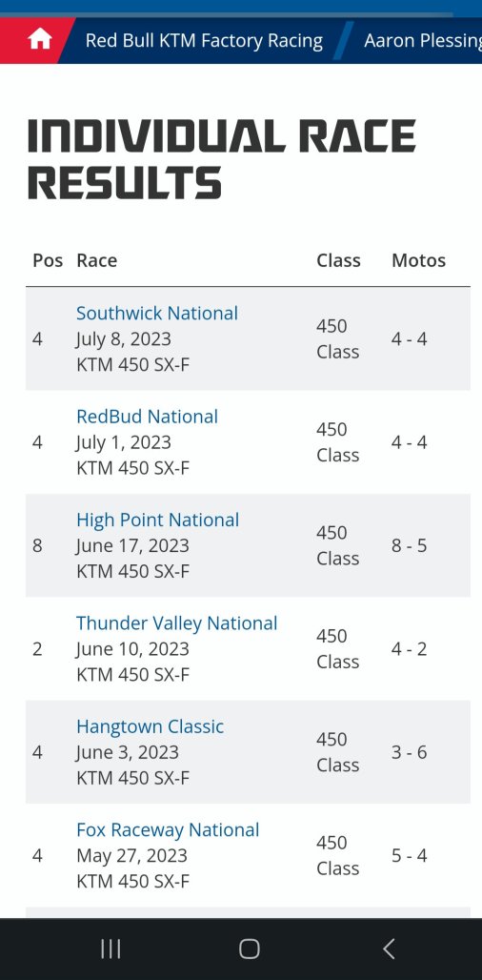This screenshot has height=980, width=482.
Task: Select the Pos column header
Action: point(48,260)
